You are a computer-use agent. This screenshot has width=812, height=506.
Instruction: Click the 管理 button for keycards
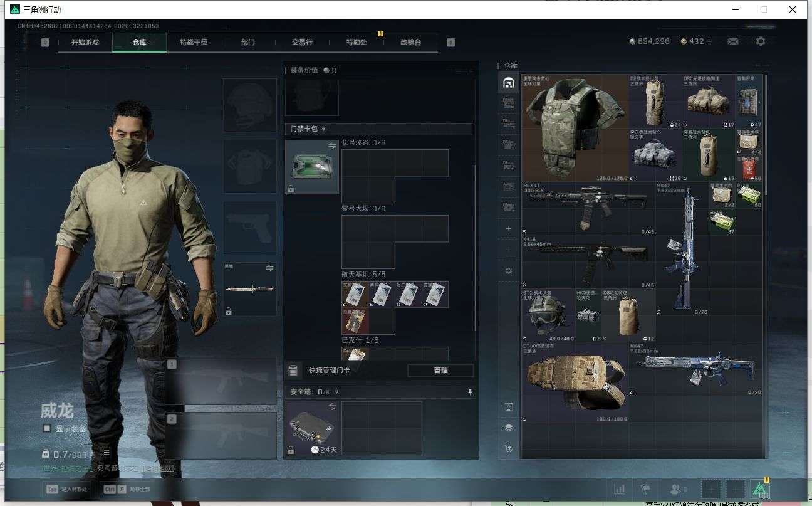point(440,371)
